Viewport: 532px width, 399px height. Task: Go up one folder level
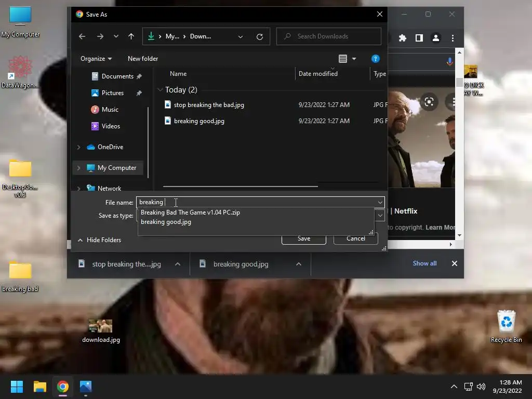pos(131,36)
